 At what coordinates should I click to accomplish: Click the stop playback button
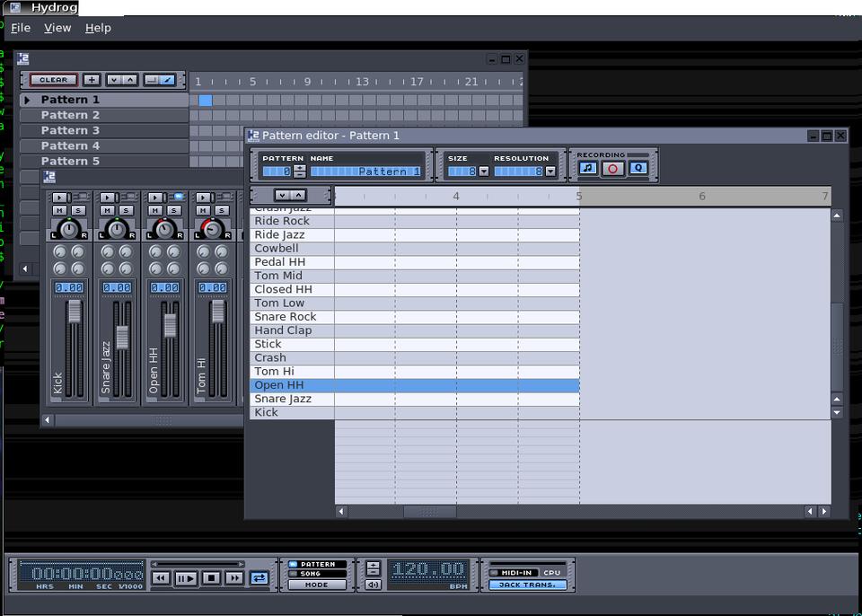pyautogui.click(x=210, y=578)
